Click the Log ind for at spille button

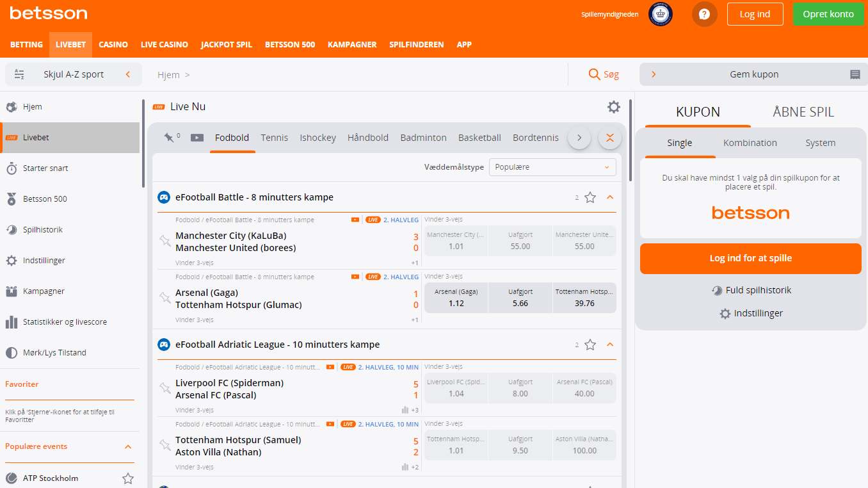751,259
